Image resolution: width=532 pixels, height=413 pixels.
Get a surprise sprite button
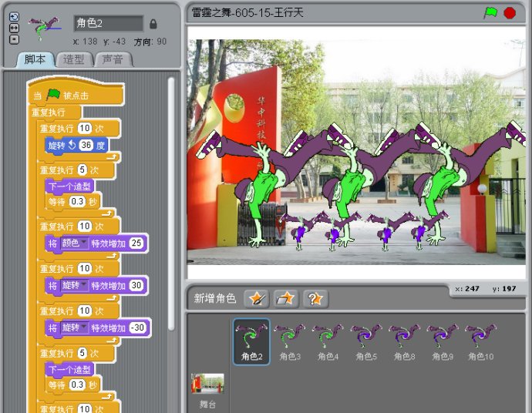(315, 299)
